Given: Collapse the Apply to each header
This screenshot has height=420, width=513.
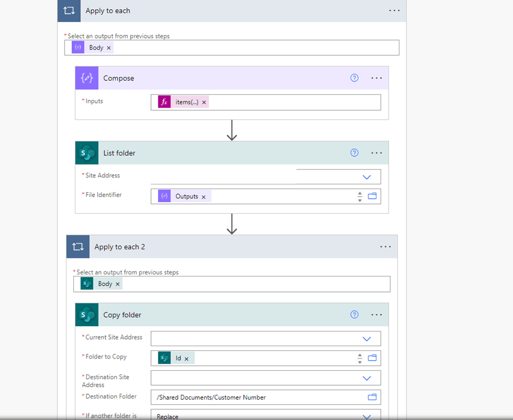Looking at the screenshot, I should 231,11.
